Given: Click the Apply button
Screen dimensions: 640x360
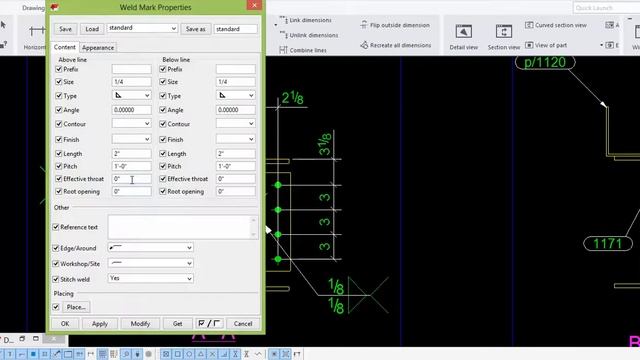Looking at the screenshot, I should click(x=100, y=324).
